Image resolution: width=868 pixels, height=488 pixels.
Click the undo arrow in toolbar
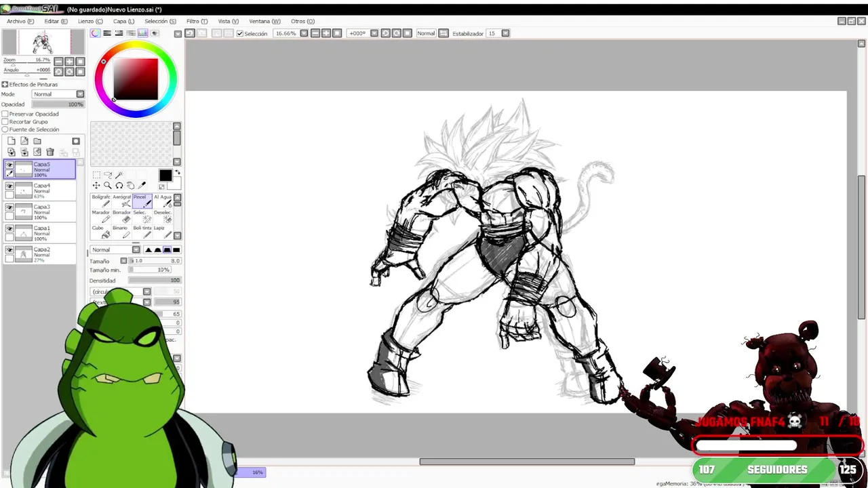pos(191,33)
